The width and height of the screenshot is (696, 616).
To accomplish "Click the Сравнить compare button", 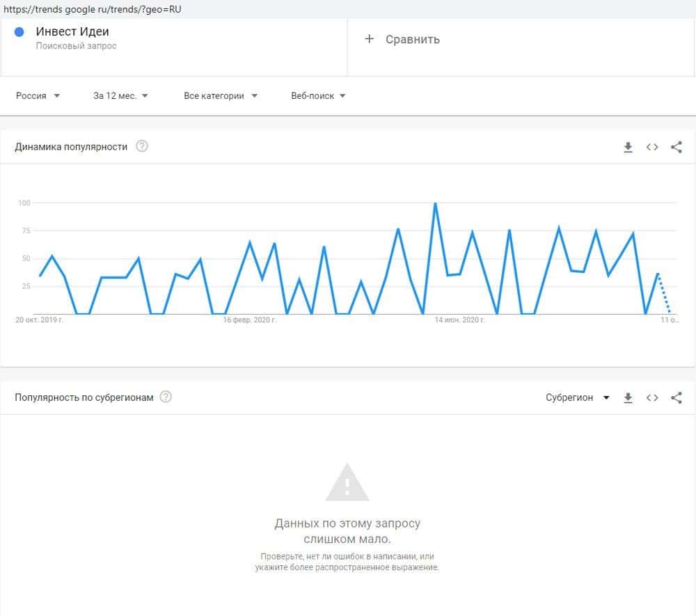I will click(412, 40).
